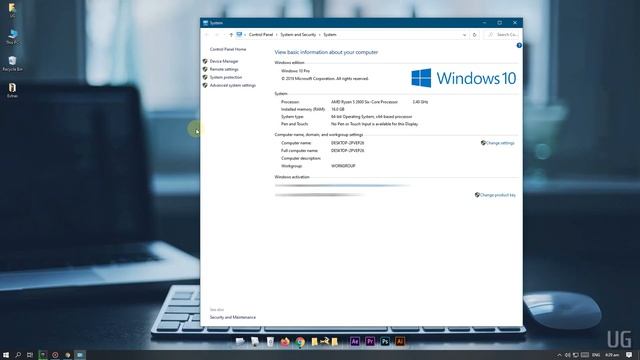Select 16.0 GB installed memory value
This screenshot has height=360, width=640.
point(338,109)
